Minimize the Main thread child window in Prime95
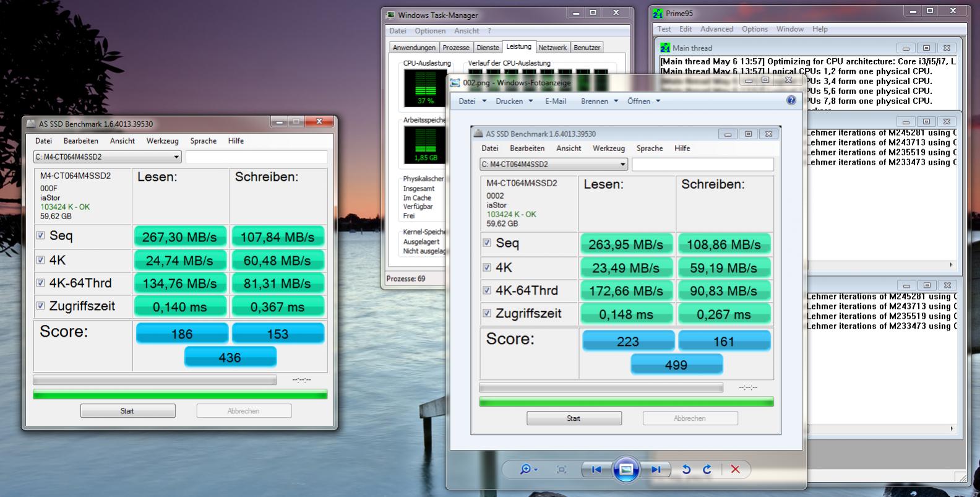This screenshot has height=497, width=980. coord(906,48)
